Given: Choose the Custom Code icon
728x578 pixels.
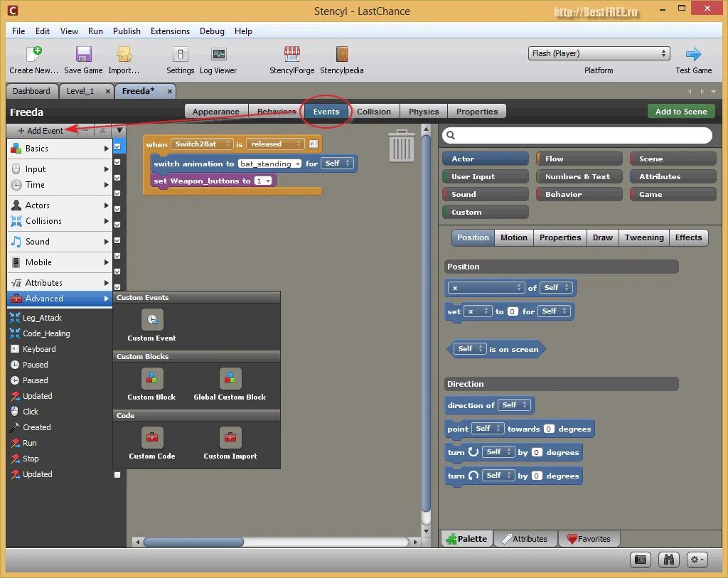Looking at the screenshot, I should pos(152,437).
